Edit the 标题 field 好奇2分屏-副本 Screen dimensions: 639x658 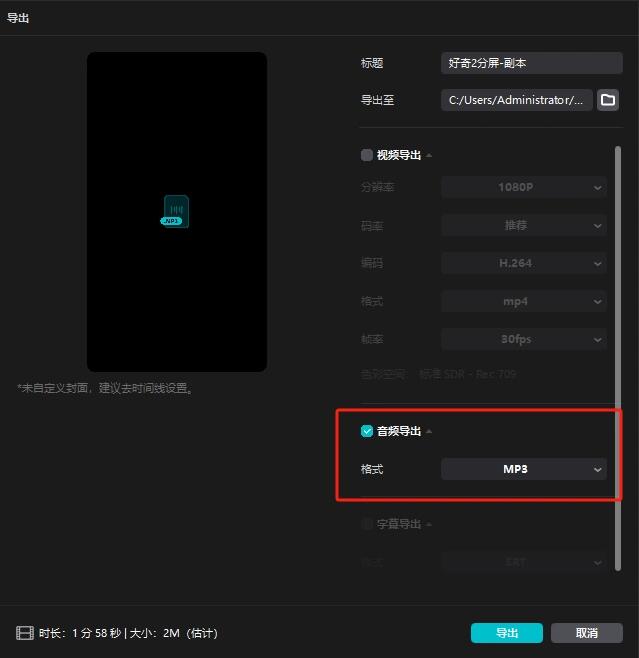[x=532, y=63]
